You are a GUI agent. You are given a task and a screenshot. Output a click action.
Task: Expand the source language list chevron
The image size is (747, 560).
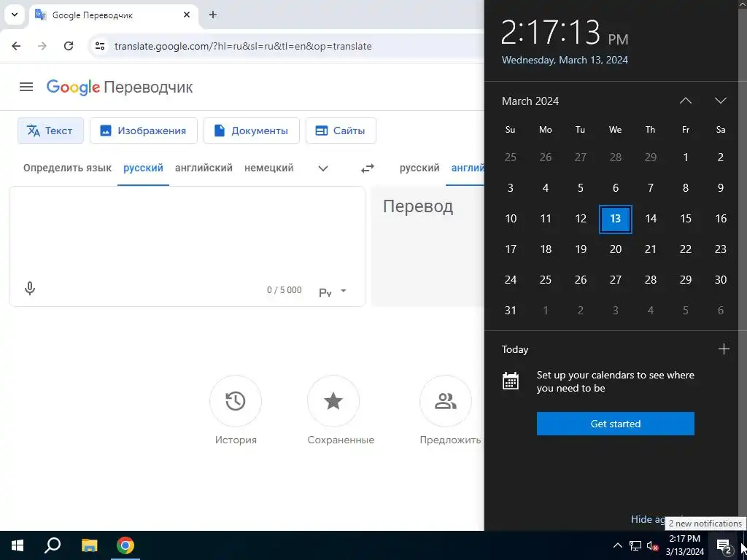coord(323,168)
